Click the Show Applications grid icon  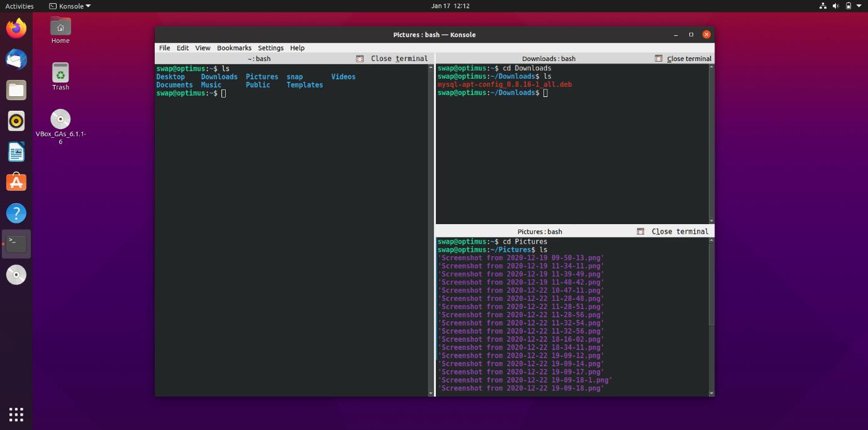tap(16, 414)
